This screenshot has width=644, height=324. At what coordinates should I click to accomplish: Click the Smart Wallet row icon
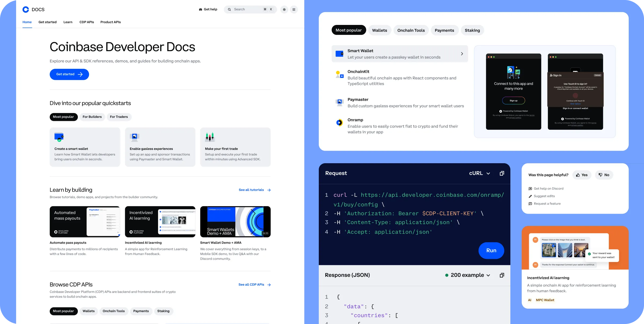(339, 54)
